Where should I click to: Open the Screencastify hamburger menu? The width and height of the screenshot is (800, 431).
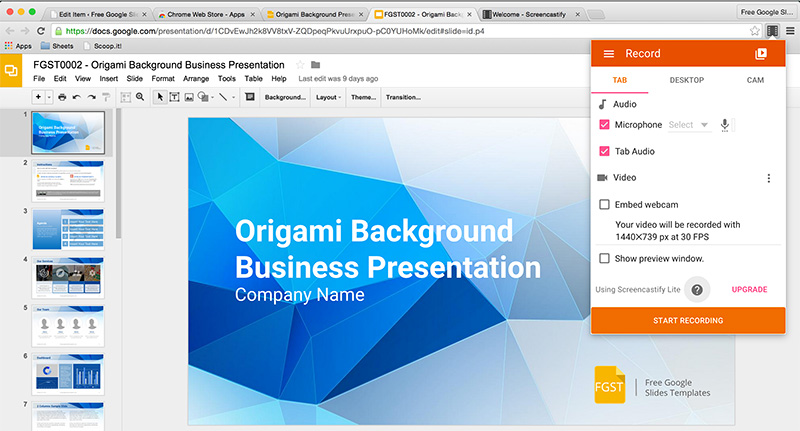pos(608,54)
